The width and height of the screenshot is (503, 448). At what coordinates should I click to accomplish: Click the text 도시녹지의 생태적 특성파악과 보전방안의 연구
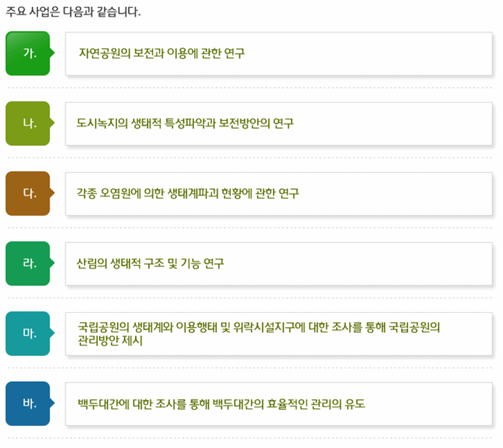(x=185, y=123)
